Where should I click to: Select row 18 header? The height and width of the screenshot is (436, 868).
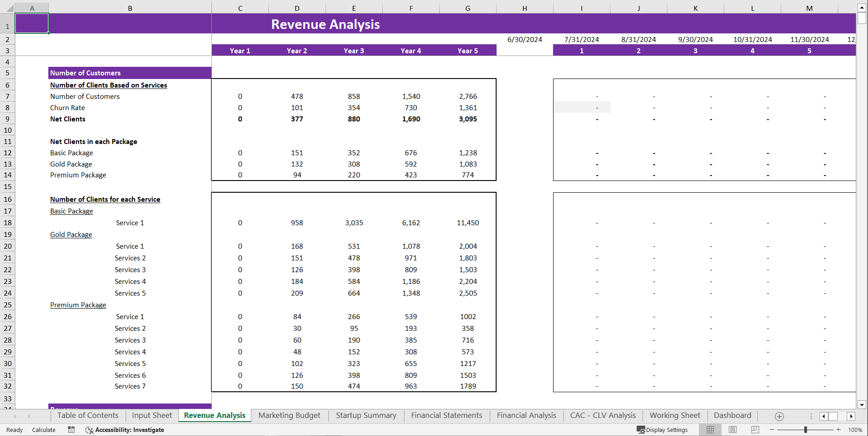(x=7, y=223)
